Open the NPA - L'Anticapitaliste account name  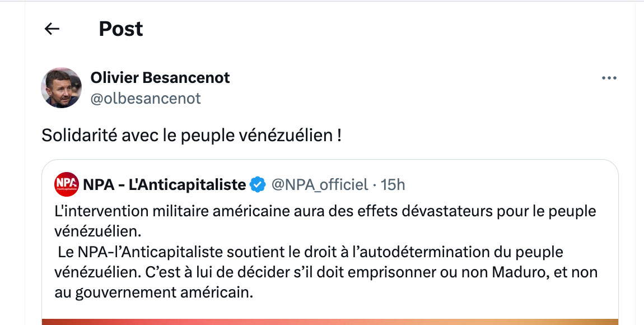click(x=165, y=184)
